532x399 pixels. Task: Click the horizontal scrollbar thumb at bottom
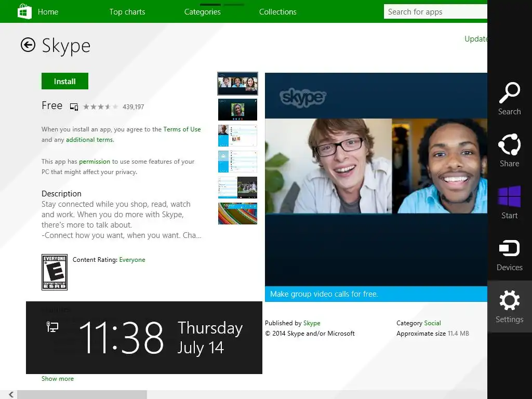point(82,395)
